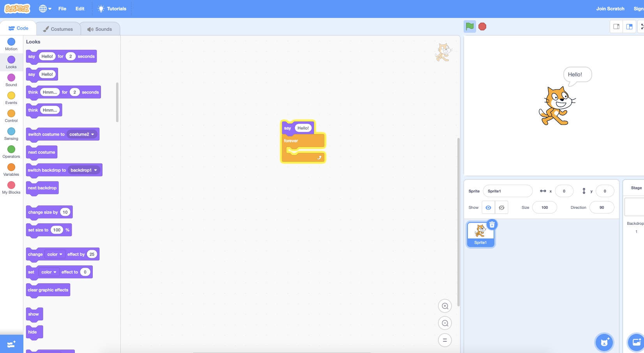Select the Sound block category
The width and height of the screenshot is (644, 353).
click(11, 80)
